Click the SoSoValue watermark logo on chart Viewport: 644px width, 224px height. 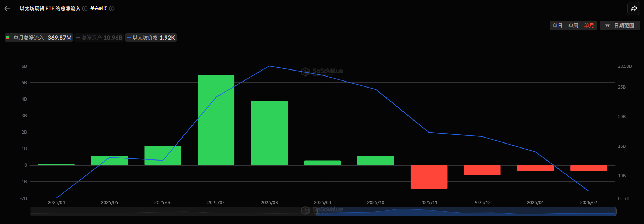click(322, 72)
